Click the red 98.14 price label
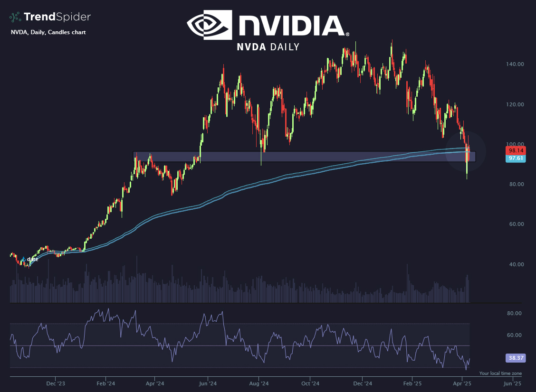The image size is (536, 392). click(x=516, y=150)
